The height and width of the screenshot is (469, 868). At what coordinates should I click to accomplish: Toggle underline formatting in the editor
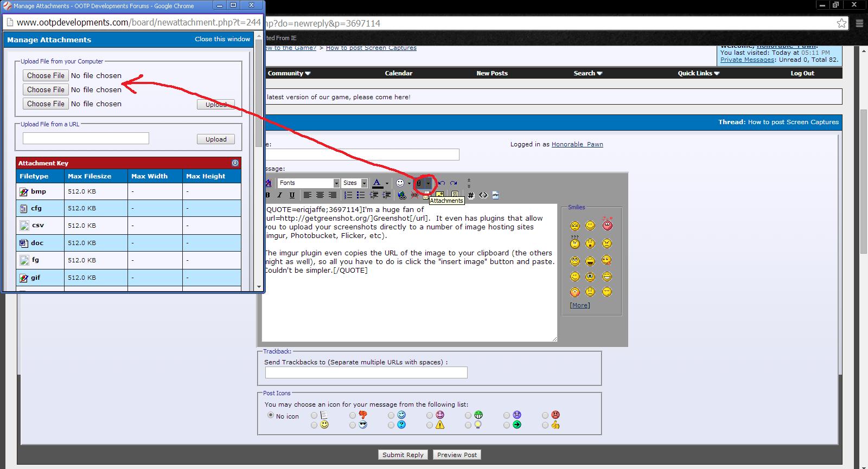(x=292, y=195)
